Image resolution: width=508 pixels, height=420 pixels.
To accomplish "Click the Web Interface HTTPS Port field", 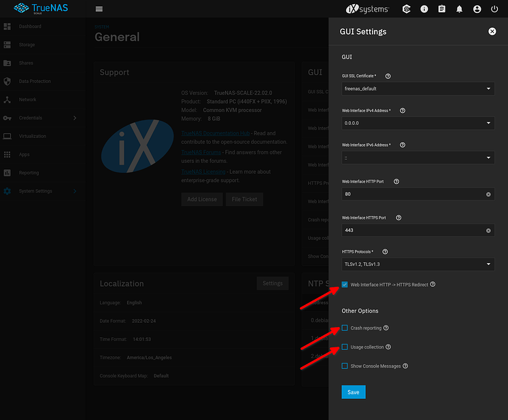I will [x=412, y=230].
